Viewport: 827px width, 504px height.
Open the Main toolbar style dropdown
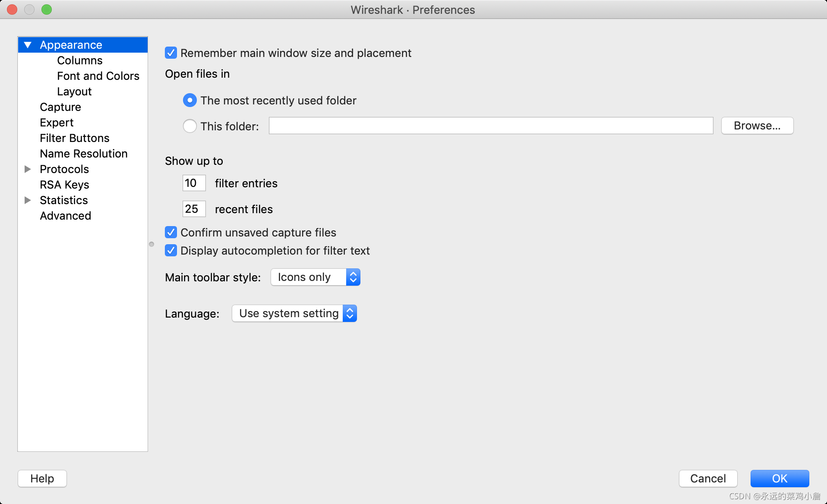[x=316, y=277]
